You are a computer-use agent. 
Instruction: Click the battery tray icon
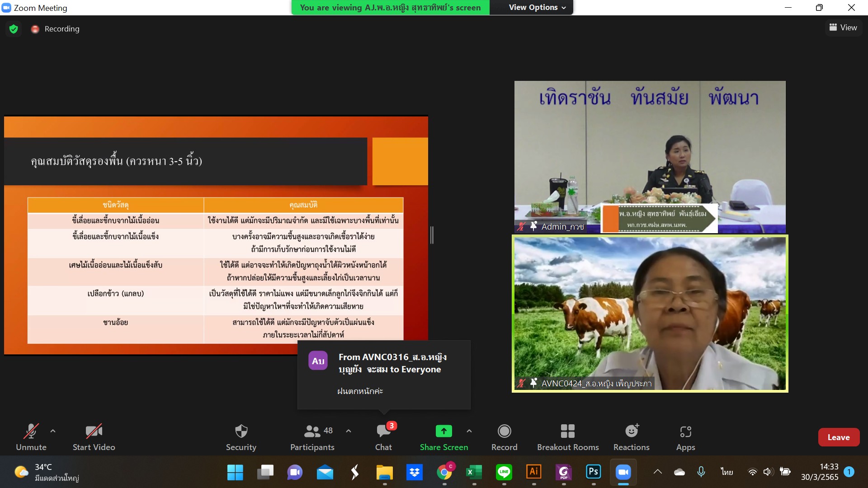tap(785, 472)
